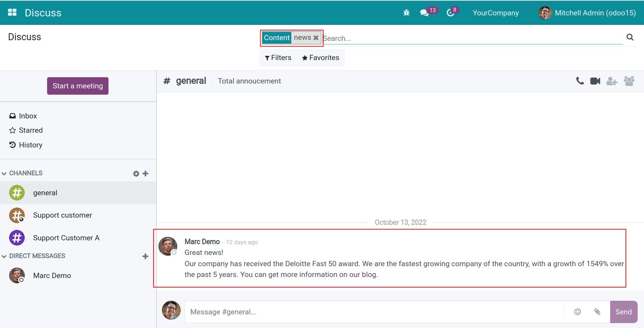This screenshot has height=328, width=644.
Task: Add a new channel with the plus icon
Action: (145, 173)
